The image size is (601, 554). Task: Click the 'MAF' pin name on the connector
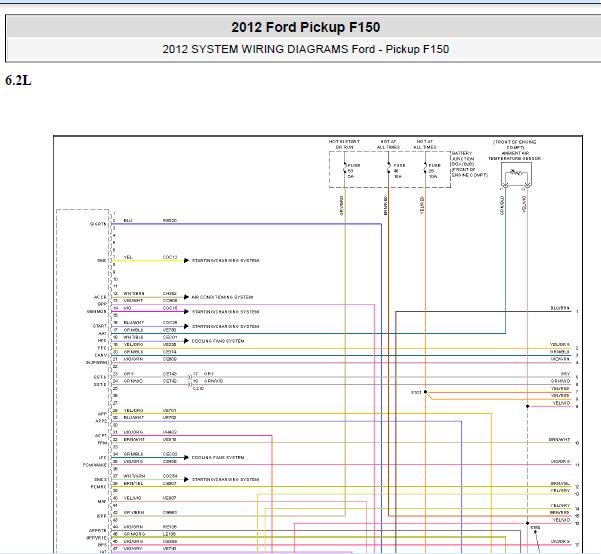point(102,501)
